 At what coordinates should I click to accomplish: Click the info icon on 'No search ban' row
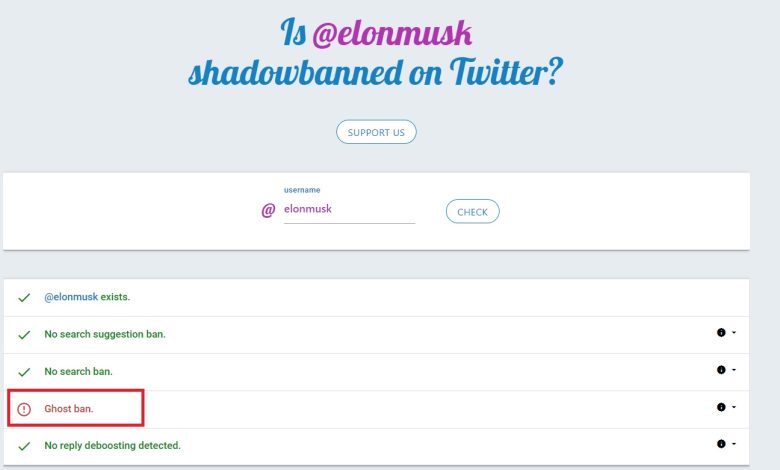coord(721,370)
